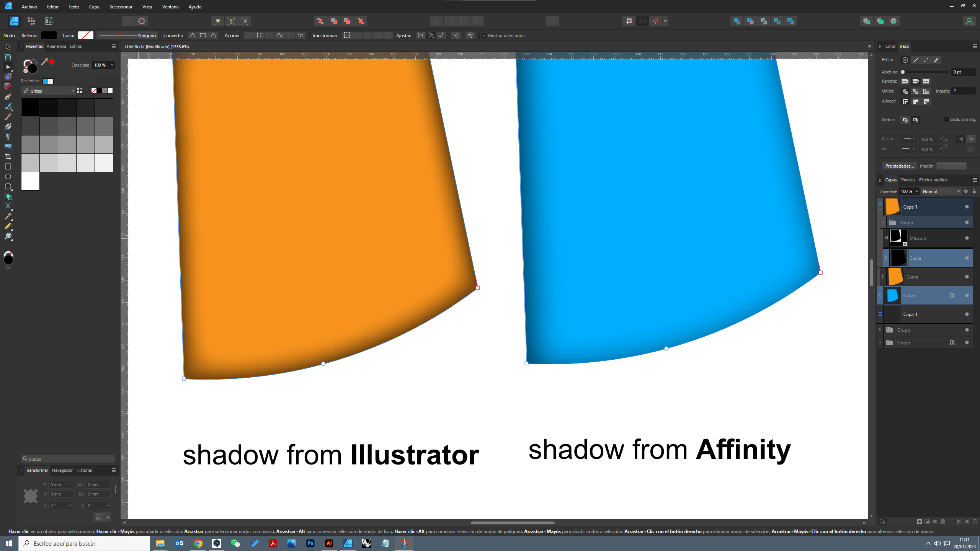
Task: Align stroke to outside
Action: pyautogui.click(x=926, y=101)
